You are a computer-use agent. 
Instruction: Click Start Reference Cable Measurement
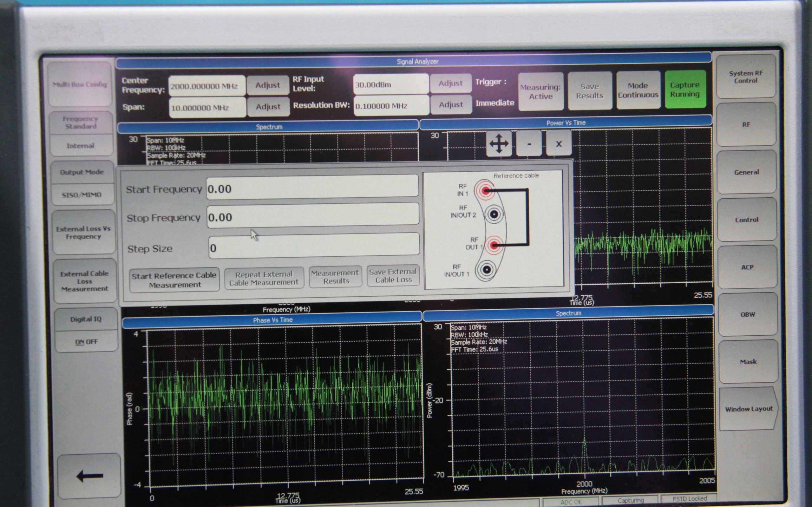[174, 280]
